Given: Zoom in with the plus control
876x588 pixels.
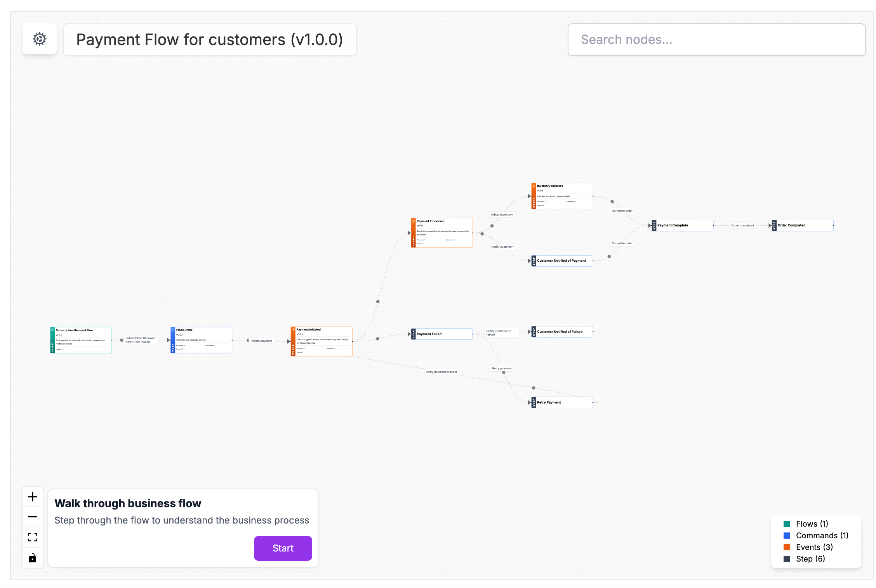Looking at the screenshot, I should pos(33,497).
